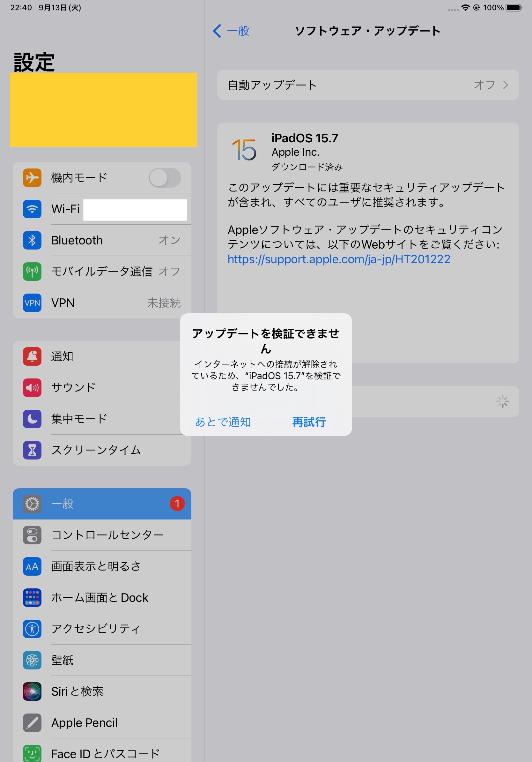
Task: Open コントロールセンター in the sidebar
Action: pyautogui.click(x=102, y=535)
